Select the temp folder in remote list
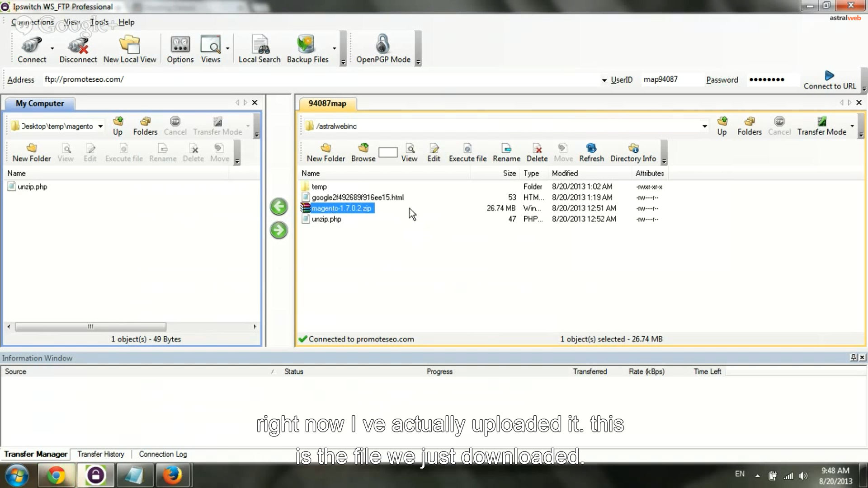The image size is (868, 488). pyautogui.click(x=319, y=187)
